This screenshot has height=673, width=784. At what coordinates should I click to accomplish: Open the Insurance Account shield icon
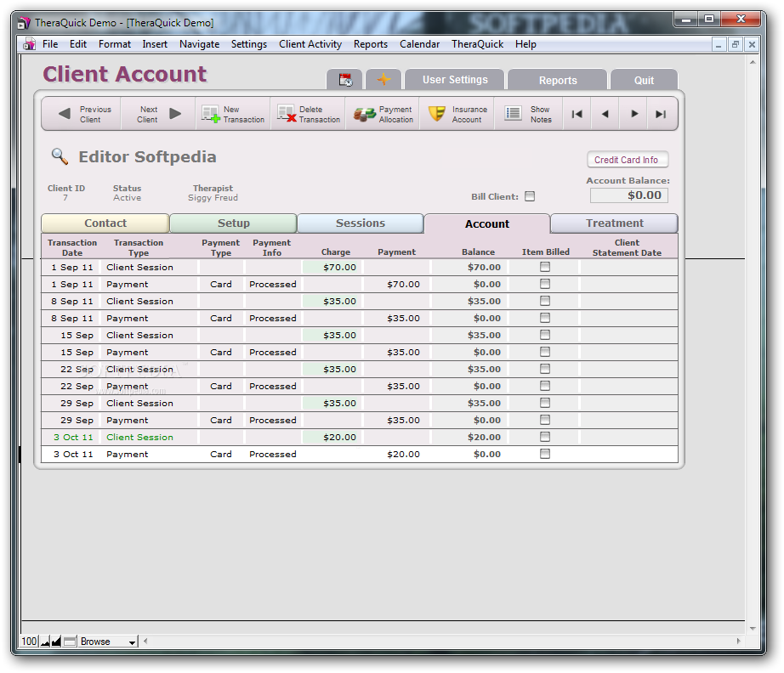pyautogui.click(x=436, y=114)
